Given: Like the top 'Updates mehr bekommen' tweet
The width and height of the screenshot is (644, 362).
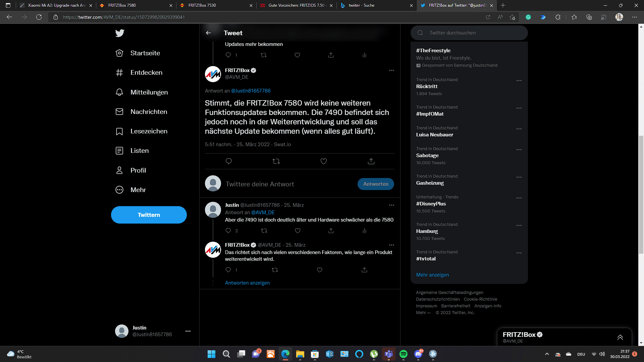Looking at the screenshot, I should pyautogui.click(x=297, y=55).
